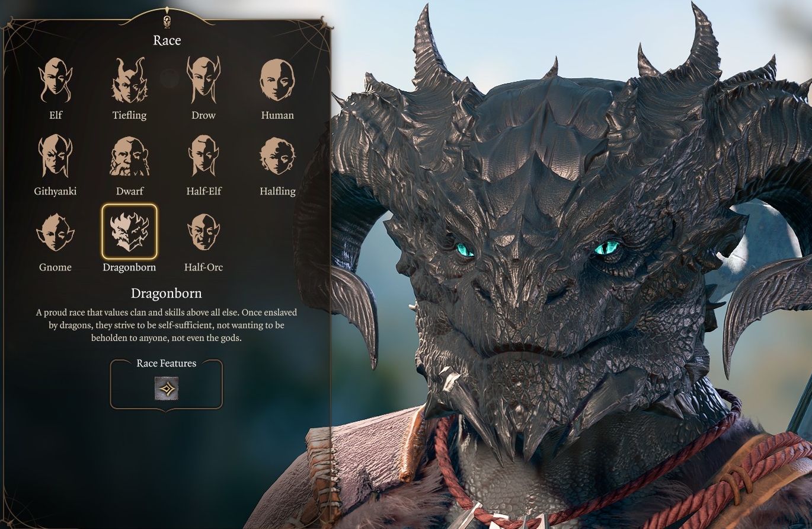Click the Dragonborn lore description paragraph
The image size is (812, 529).
(x=167, y=325)
